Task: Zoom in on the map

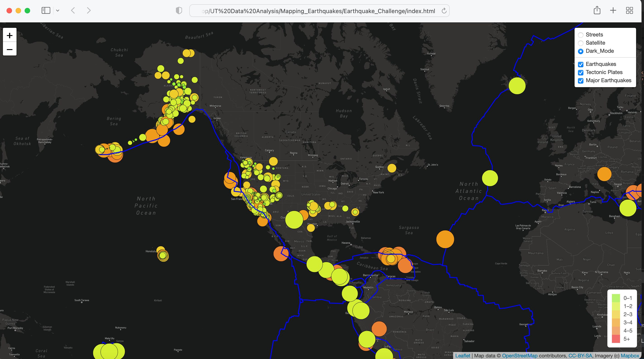Action: click(x=9, y=35)
